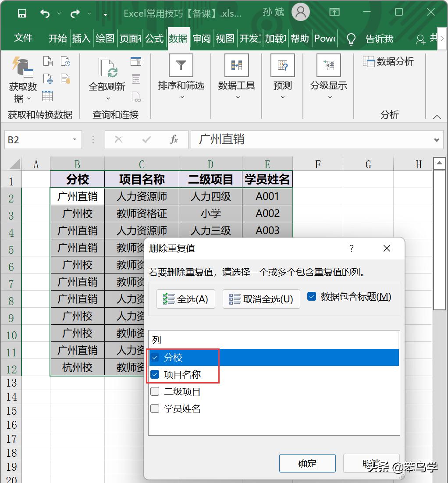
Task: Click the 编辑链接 (Edit Links) icon
Action: coord(136,97)
